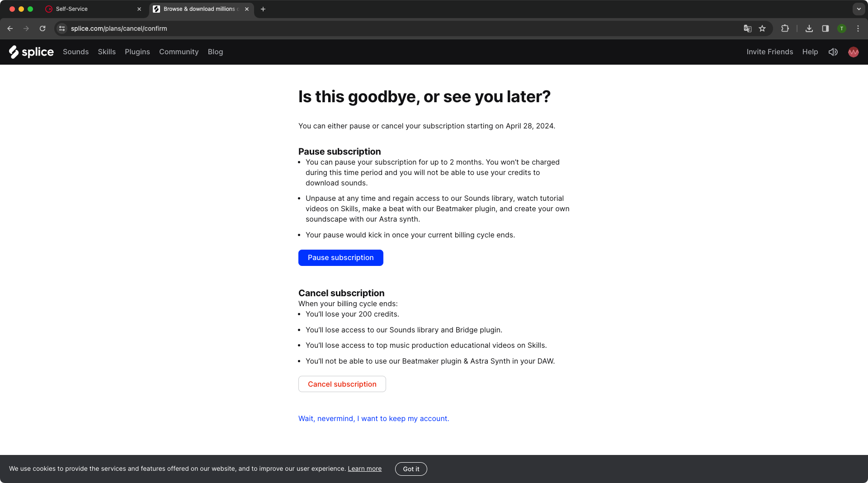The height and width of the screenshot is (483, 868).
Task: Toggle the sound volume speaker icon
Action: point(833,52)
